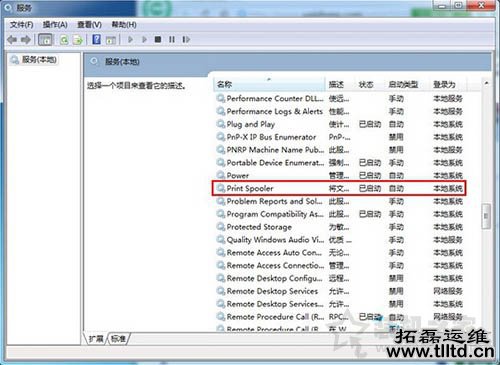Click the vertical scrollbar thumb
The width and height of the screenshot is (500, 365).
[486, 216]
